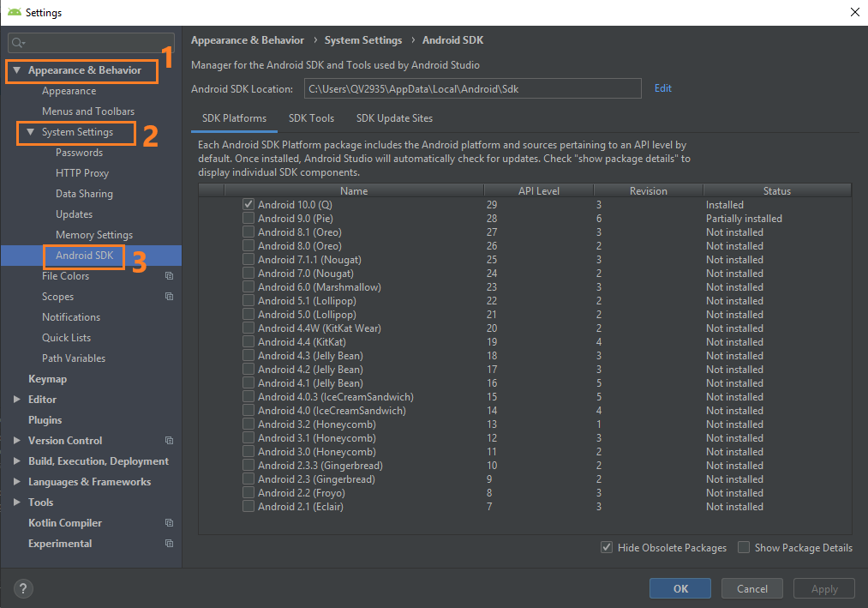Disable Hide Obsolete Packages checkbox
This screenshot has height=608, width=868.
coord(607,548)
